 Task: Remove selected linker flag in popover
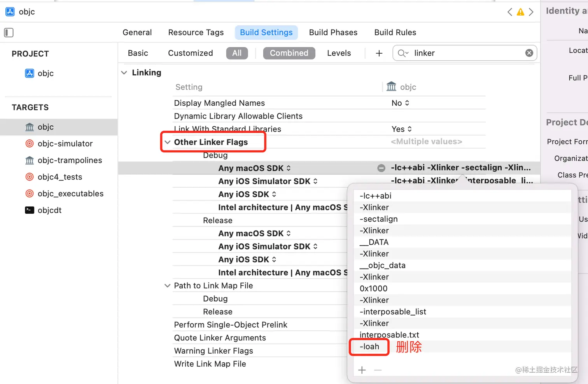(378, 370)
